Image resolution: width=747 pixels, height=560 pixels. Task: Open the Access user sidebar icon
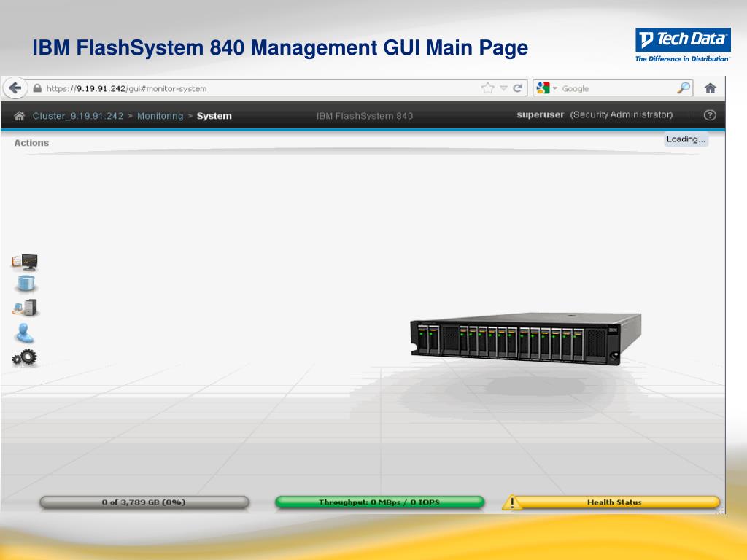pyautogui.click(x=24, y=332)
